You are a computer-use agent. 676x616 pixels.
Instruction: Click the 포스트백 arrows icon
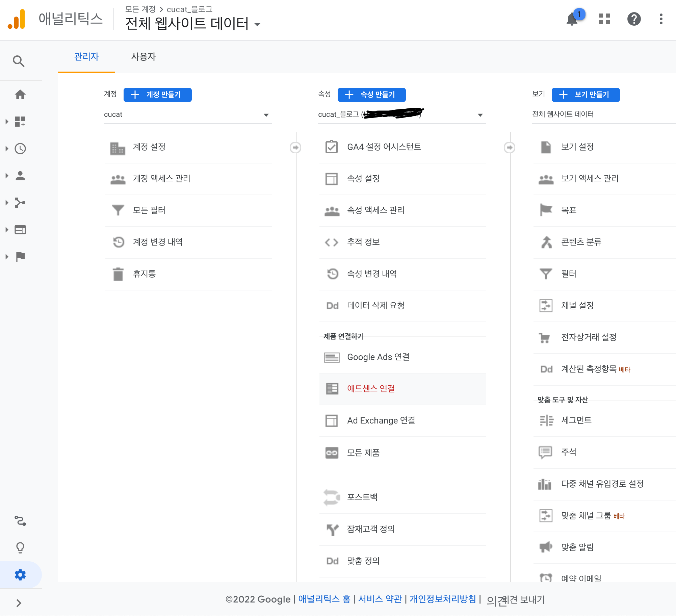tap(332, 497)
